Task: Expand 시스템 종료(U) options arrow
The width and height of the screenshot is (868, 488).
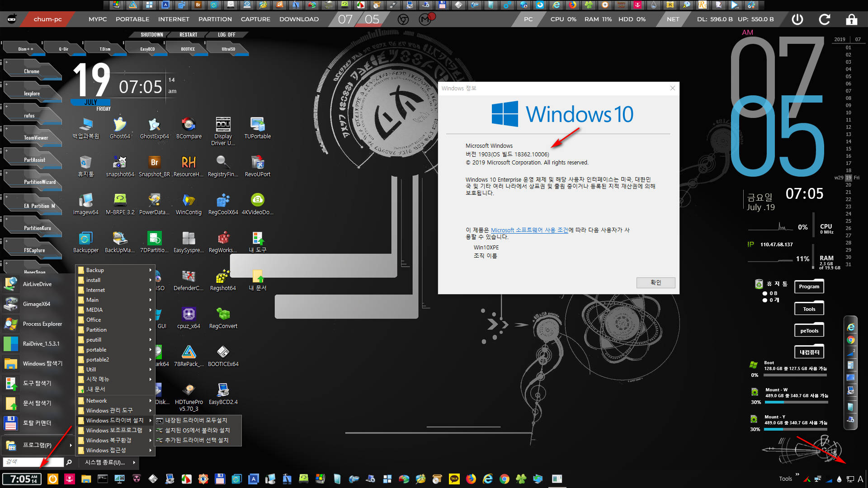Action: tap(134, 462)
